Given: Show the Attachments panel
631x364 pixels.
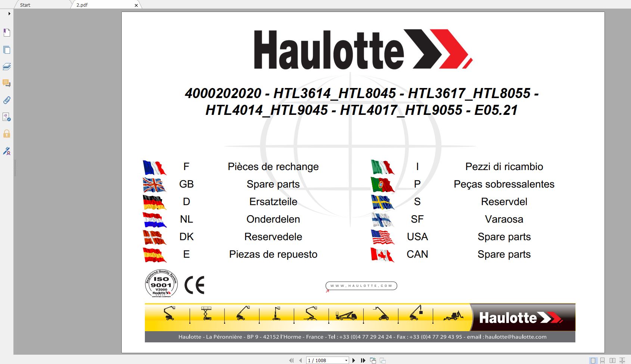Looking at the screenshot, I should tap(7, 100).
